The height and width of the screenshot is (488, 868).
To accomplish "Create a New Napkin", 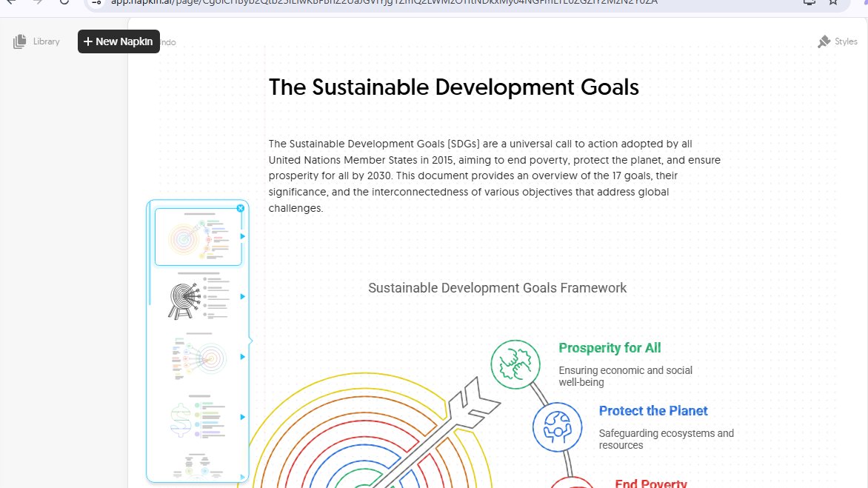I will pos(118,41).
